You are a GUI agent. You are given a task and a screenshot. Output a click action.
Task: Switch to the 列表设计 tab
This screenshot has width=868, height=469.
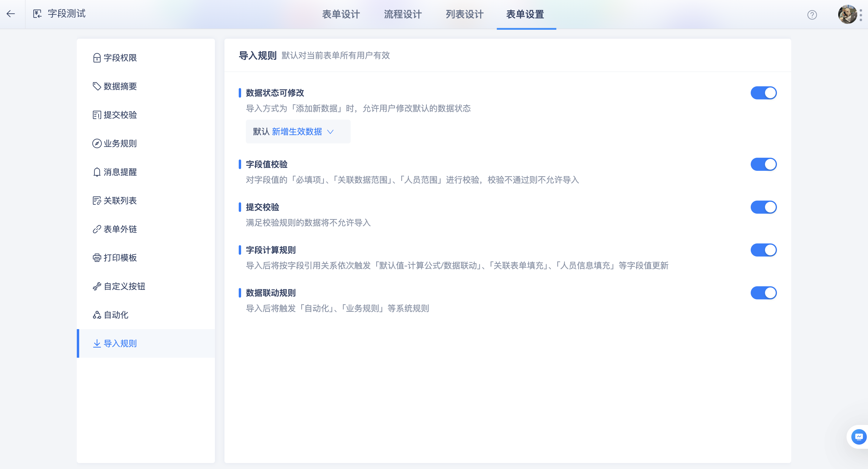tap(465, 14)
